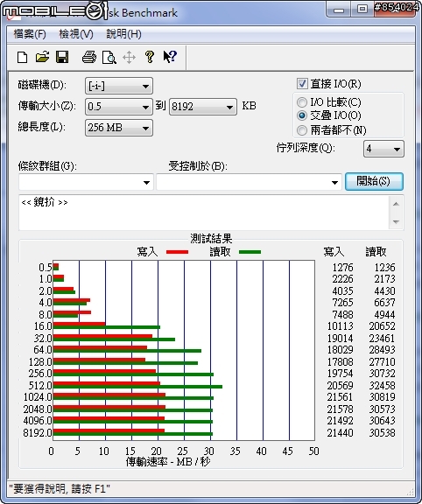This screenshot has height=504, width=422.
Task: Select the 兩者都不(N) radio option
Action: (x=302, y=130)
